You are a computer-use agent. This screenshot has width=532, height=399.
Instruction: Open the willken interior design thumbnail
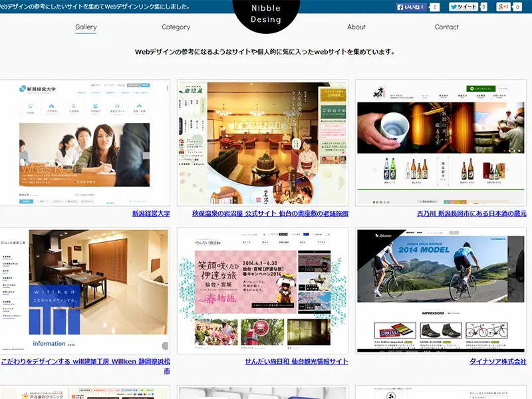pyautogui.click(x=84, y=291)
